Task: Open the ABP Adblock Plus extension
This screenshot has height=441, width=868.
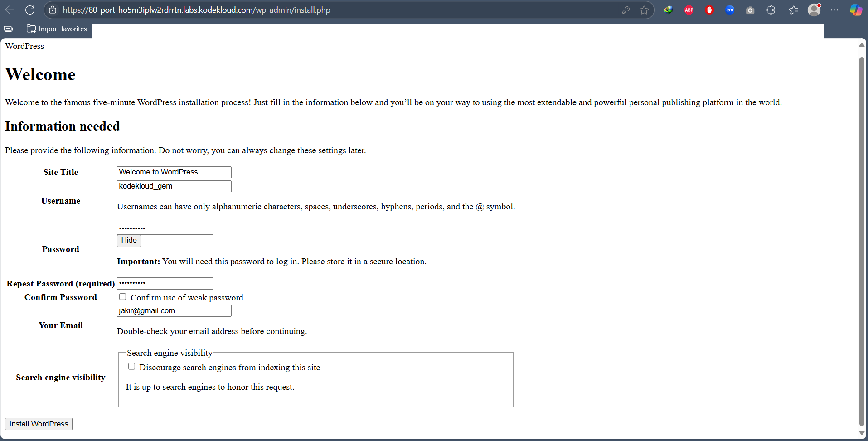Action: click(x=689, y=10)
